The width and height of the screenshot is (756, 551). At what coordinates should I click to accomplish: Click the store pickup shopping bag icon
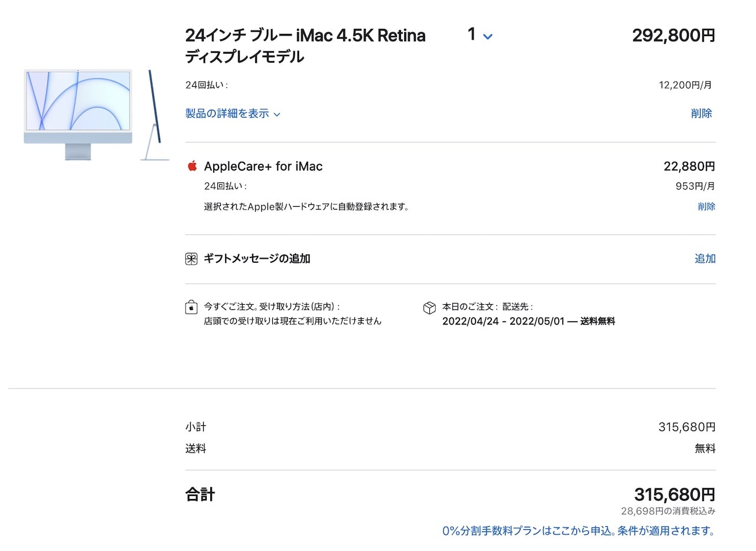click(191, 308)
